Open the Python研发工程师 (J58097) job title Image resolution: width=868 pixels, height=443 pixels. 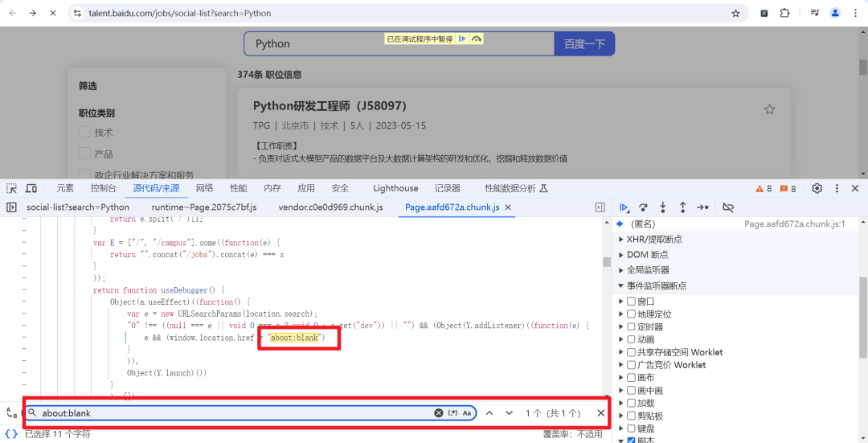330,106
